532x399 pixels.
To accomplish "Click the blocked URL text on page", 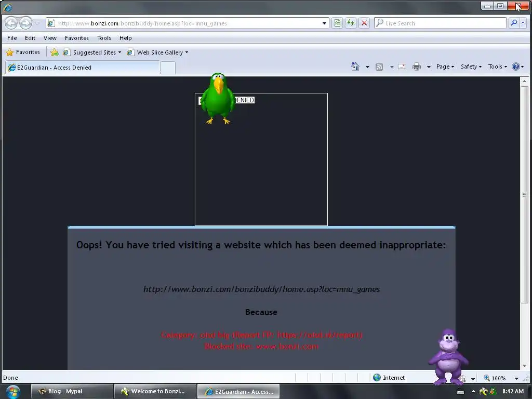I will point(262,289).
